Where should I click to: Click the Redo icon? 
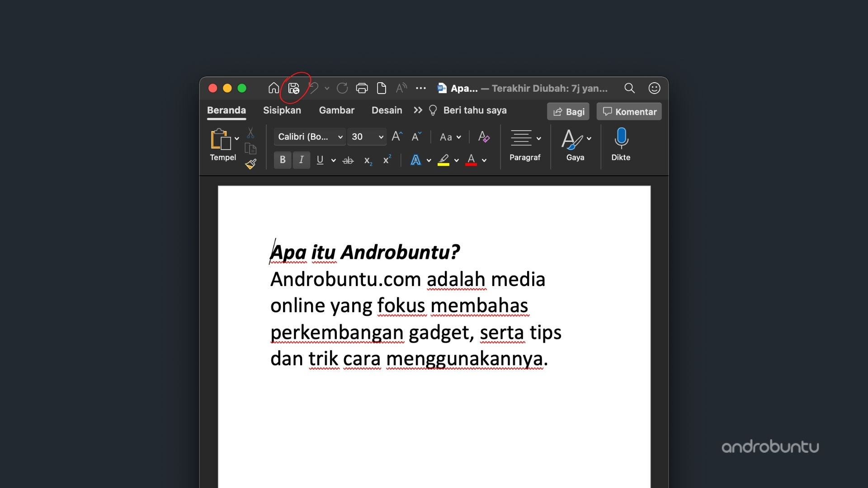point(342,88)
